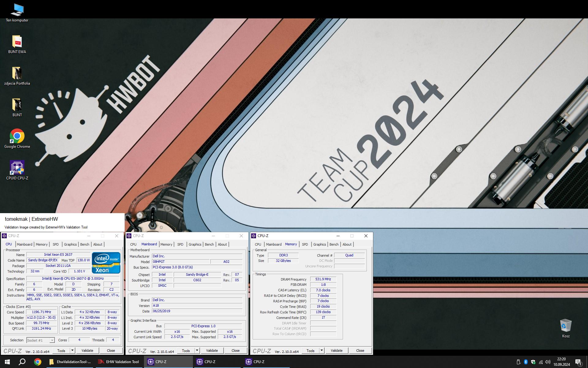Image resolution: width=588 pixels, height=368 pixels.
Task: Select Graphics tab in Memory window
Action: point(319,244)
